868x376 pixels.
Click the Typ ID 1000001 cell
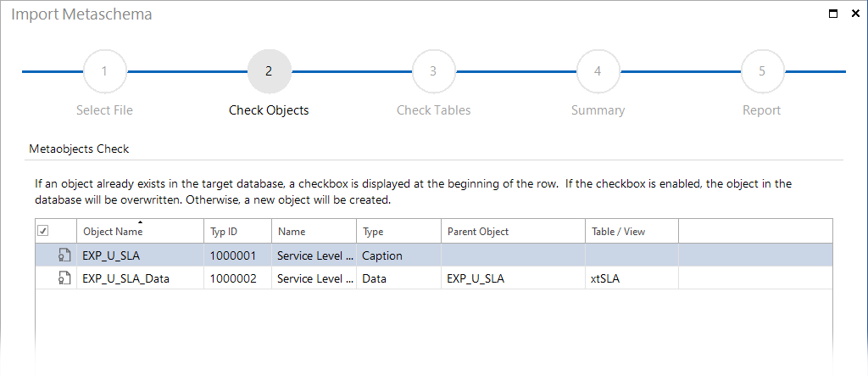click(237, 255)
